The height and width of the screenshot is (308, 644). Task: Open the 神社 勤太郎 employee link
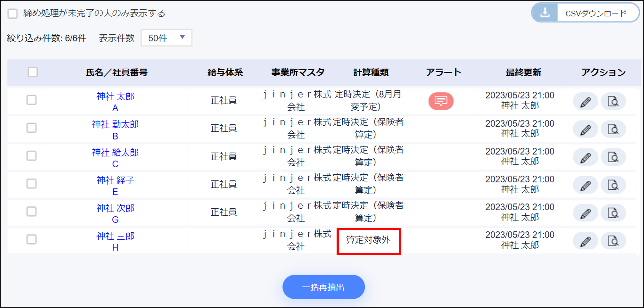[115, 124]
